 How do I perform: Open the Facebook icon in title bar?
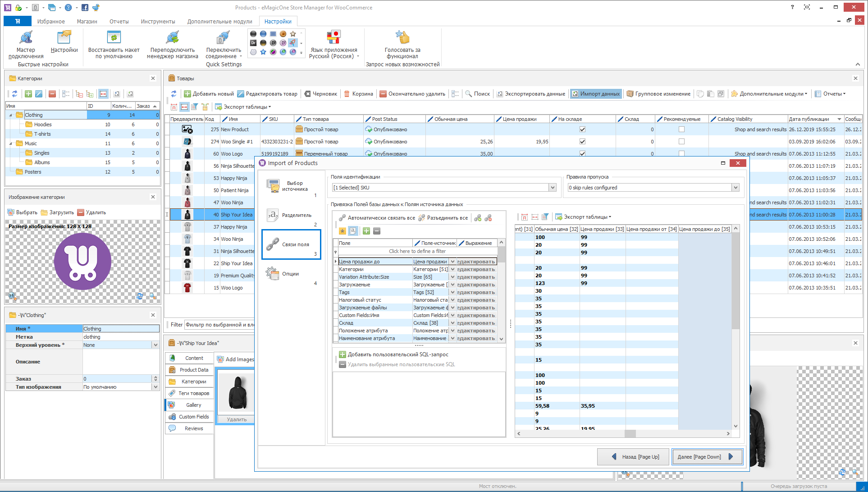[85, 7]
